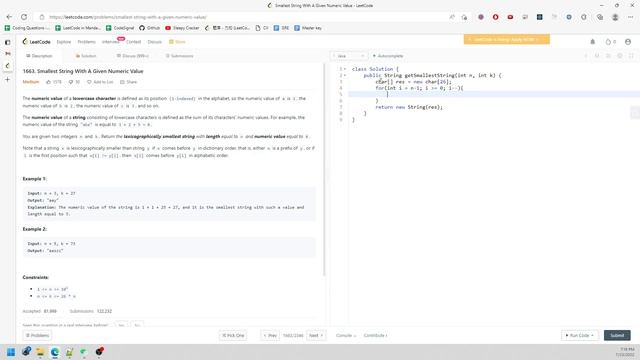Add new tab with plus icon
The image size is (640, 360).
(7, 80)
